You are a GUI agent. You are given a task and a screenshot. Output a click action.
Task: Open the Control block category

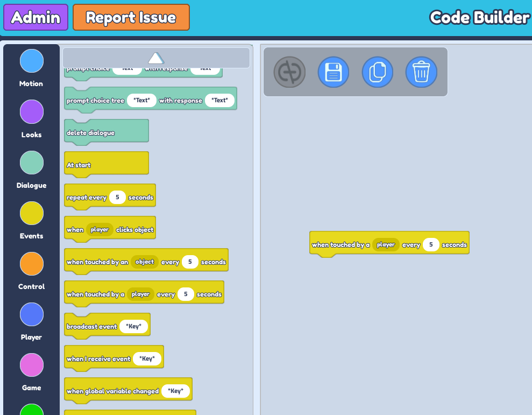tap(32, 264)
